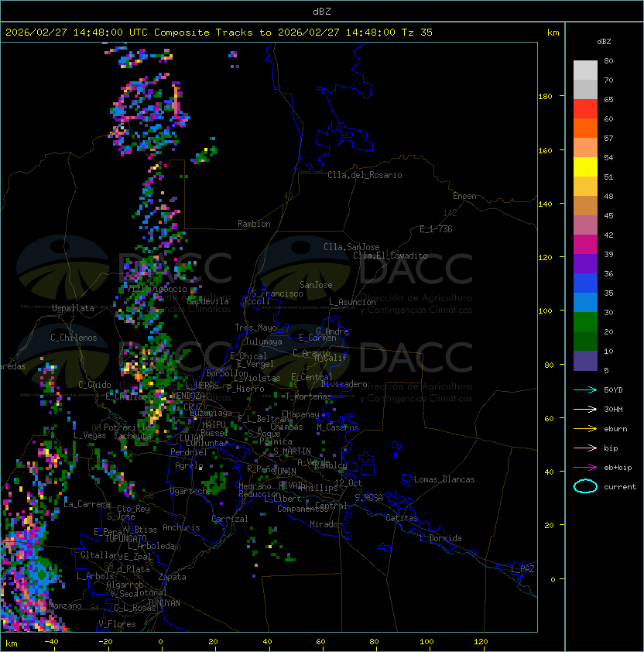Click the 'dBZ' legend heading
Screen dimensions: 644x652
click(x=604, y=42)
